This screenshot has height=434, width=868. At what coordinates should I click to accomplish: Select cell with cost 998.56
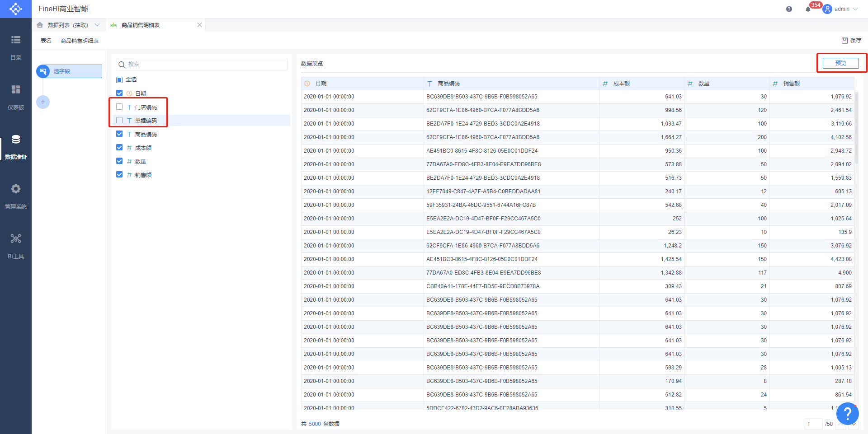pos(642,110)
